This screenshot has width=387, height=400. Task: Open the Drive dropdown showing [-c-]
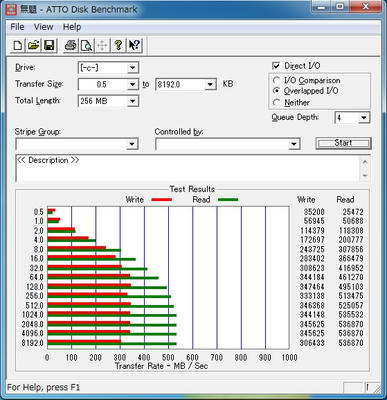132,68
